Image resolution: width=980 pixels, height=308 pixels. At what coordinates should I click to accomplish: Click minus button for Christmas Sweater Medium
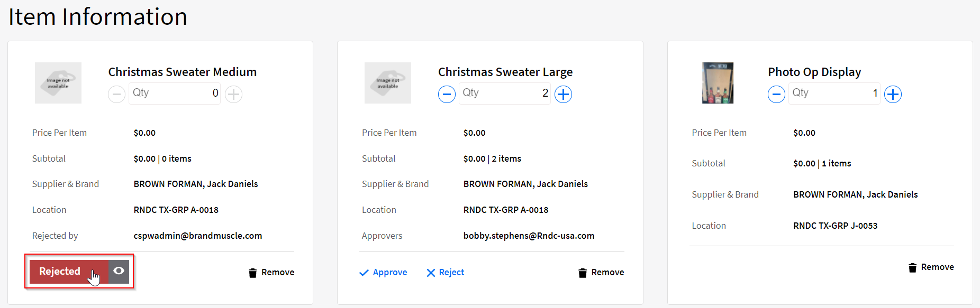coord(116,95)
